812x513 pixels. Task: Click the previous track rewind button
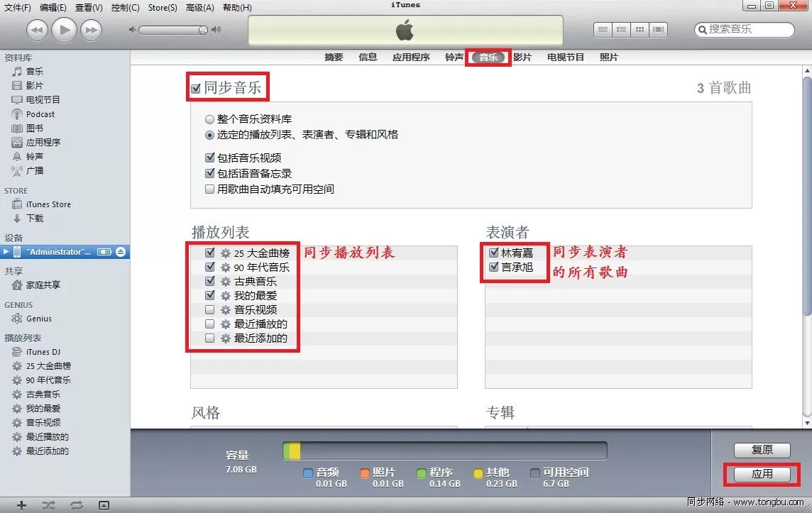pyautogui.click(x=37, y=30)
